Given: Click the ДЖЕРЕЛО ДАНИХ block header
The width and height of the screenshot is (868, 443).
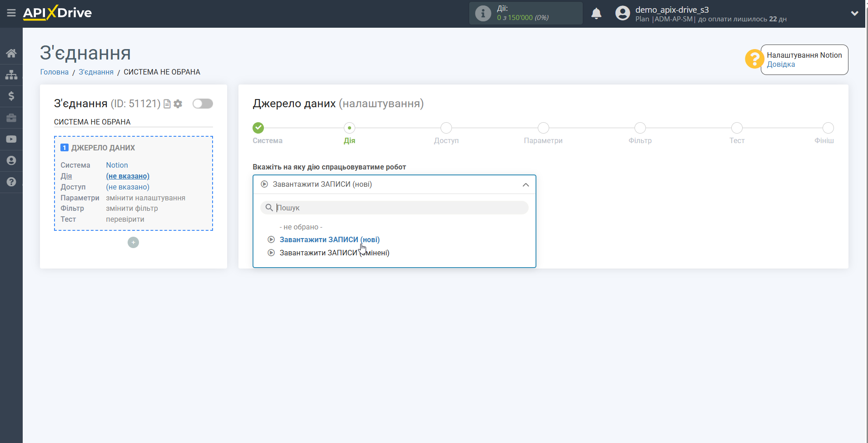Looking at the screenshot, I should tap(103, 148).
